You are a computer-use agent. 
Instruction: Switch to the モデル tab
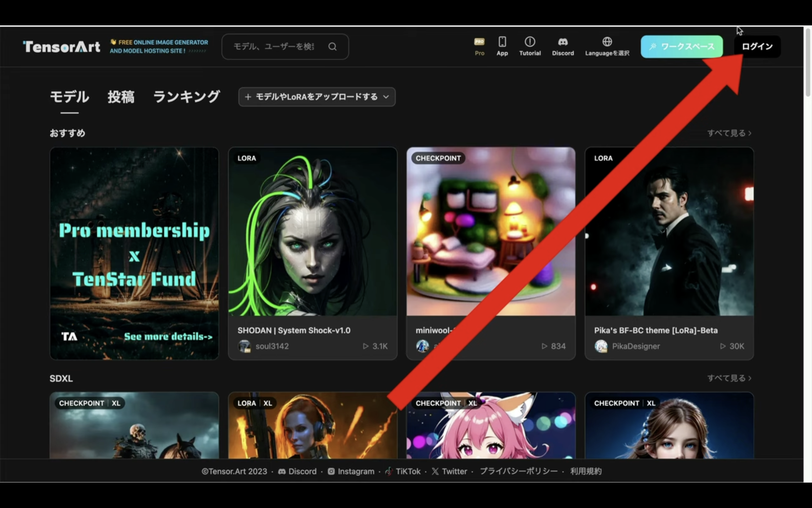pyautogui.click(x=69, y=97)
